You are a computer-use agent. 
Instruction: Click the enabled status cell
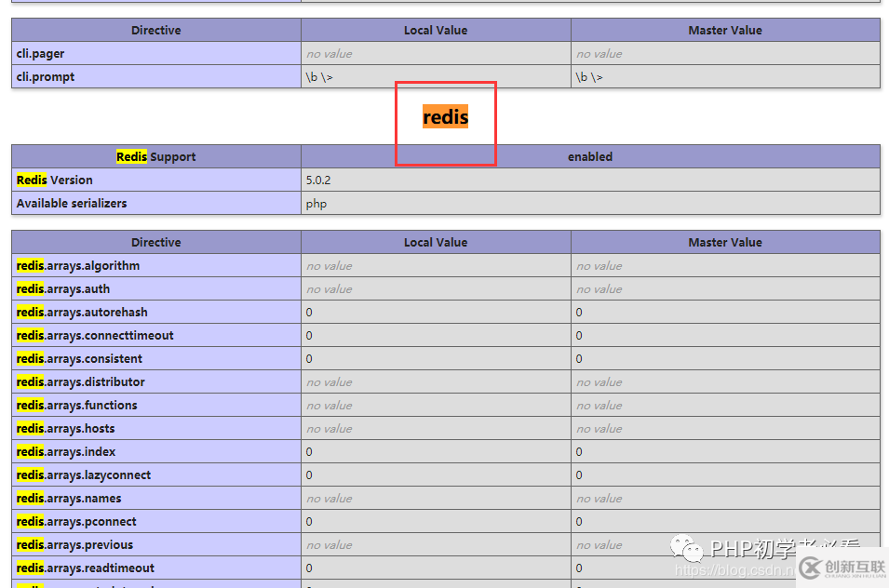[590, 156]
